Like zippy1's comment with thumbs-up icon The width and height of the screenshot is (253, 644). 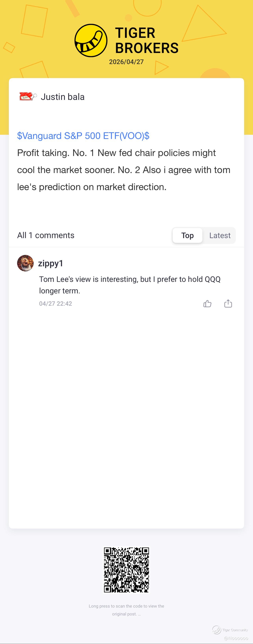207,304
